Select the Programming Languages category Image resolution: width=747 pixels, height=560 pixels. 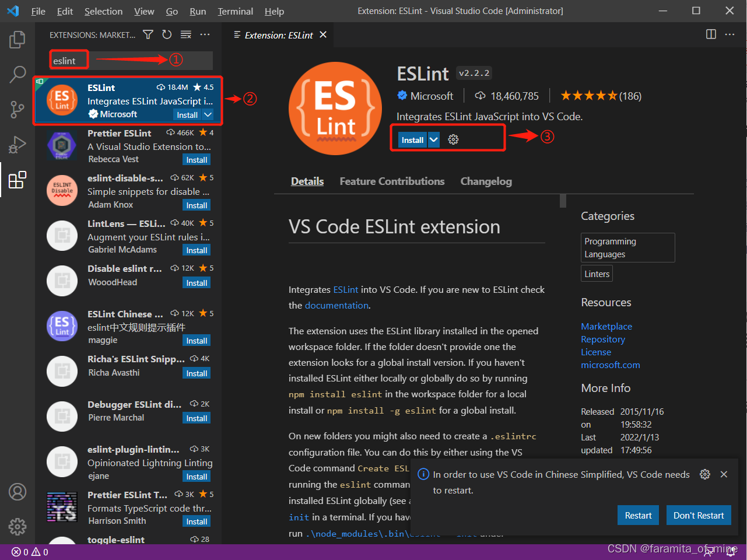click(x=628, y=248)
